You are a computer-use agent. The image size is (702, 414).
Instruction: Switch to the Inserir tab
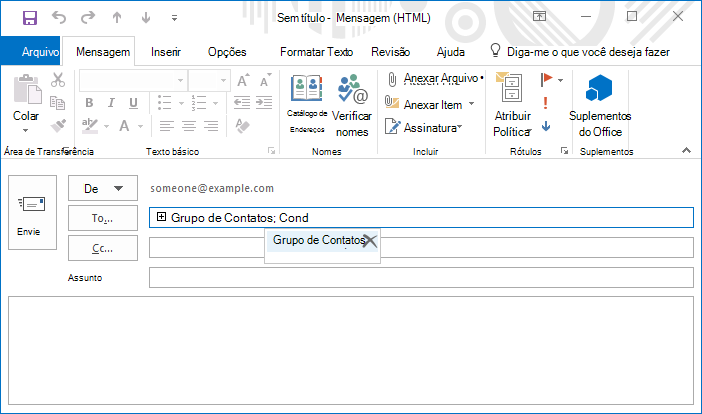pos(166,52)
